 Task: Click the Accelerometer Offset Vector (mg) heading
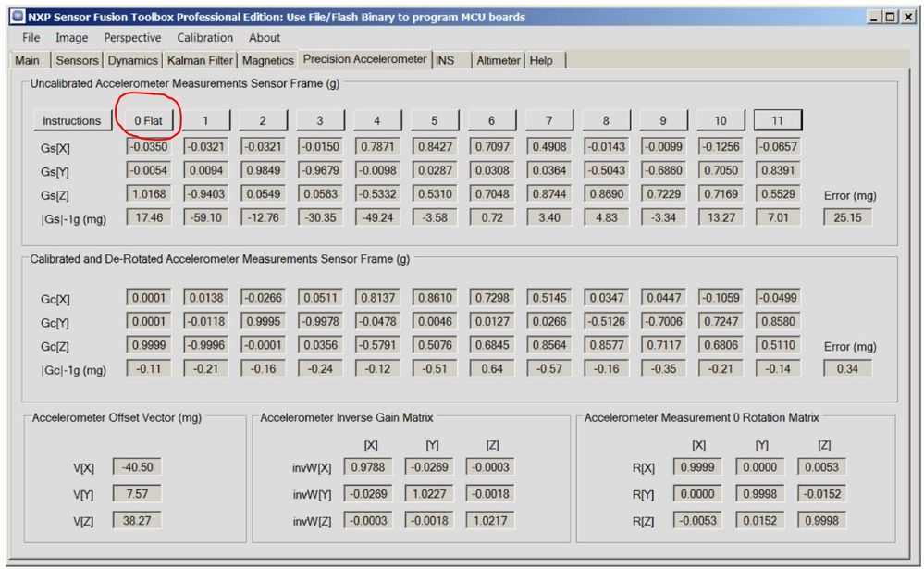[117, 417]
